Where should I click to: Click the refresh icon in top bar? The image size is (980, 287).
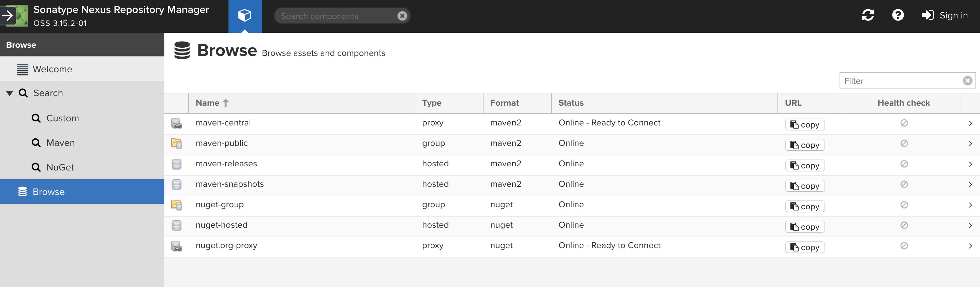pos(868,15)
